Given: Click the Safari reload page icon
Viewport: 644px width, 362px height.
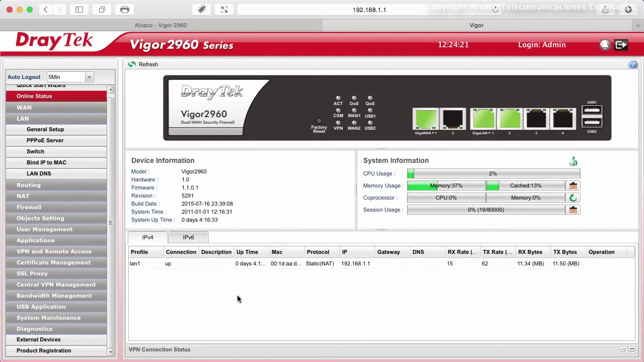Looking at the screenshot, I should pos(496,10).
